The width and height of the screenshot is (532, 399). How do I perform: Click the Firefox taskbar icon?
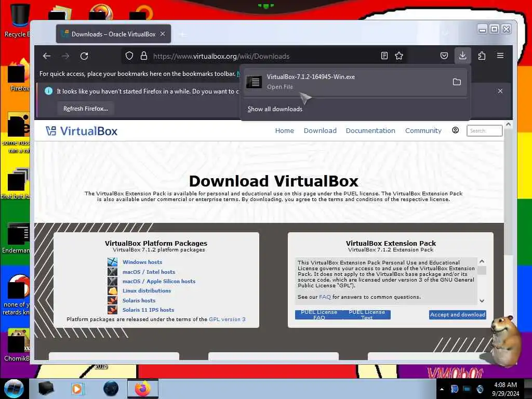pyautogui.click(x=142, y=389)
